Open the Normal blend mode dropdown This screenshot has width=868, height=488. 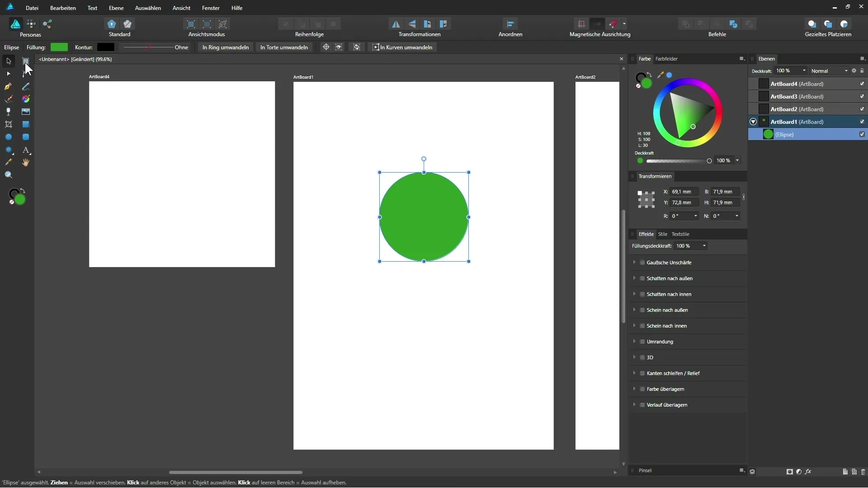click(x=829, y=71)
